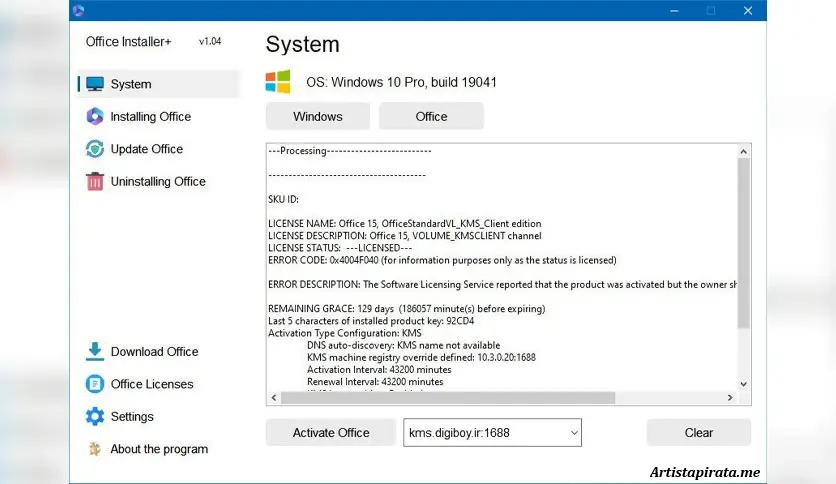
Task: Clear the log output
Action: click(x=698, y=432)
